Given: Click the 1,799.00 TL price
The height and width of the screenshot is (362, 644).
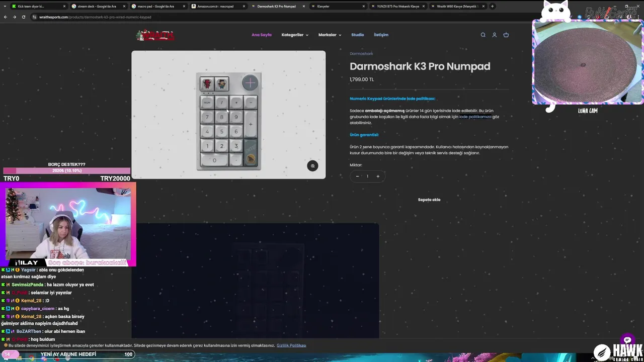Looking at the screenshot, I should point(362,79).
